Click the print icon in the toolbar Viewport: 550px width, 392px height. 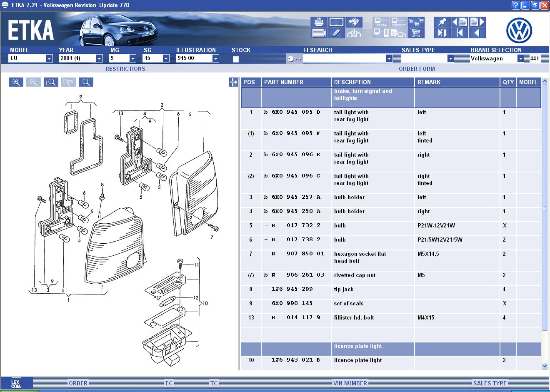(319, 22)
